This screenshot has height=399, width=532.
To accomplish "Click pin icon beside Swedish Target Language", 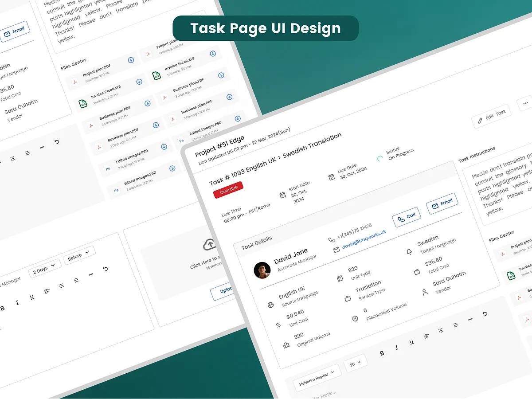I will (409, 252).
